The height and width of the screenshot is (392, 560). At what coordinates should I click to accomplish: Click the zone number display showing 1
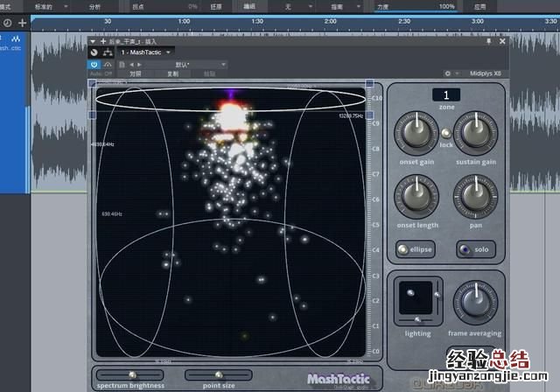446,95
